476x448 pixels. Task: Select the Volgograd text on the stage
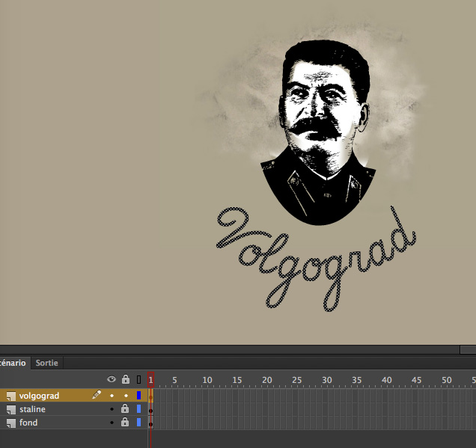click(x=316, y=259)
